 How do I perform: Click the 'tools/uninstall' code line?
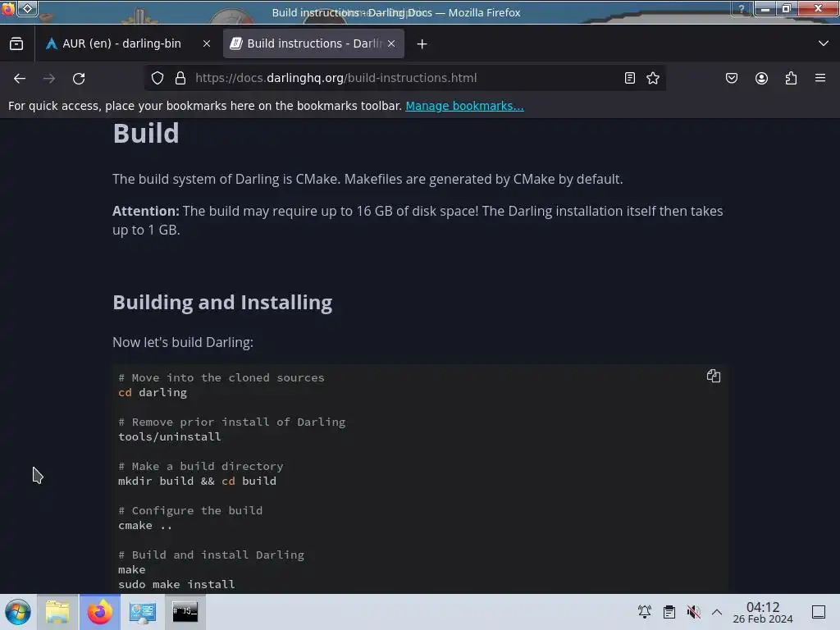click(x=169, y=436)
